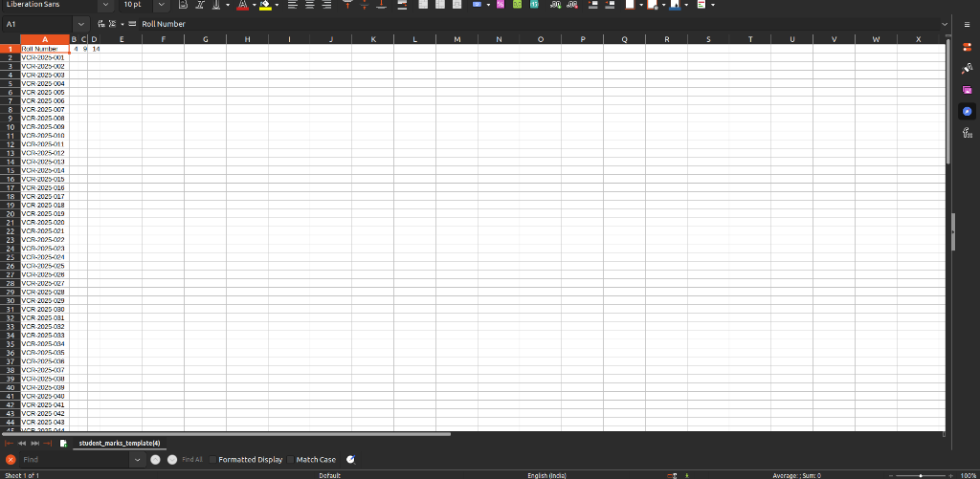The image size is (980, 479).
Task: Expand the Name Box dropdown
Action: point(81,24)
